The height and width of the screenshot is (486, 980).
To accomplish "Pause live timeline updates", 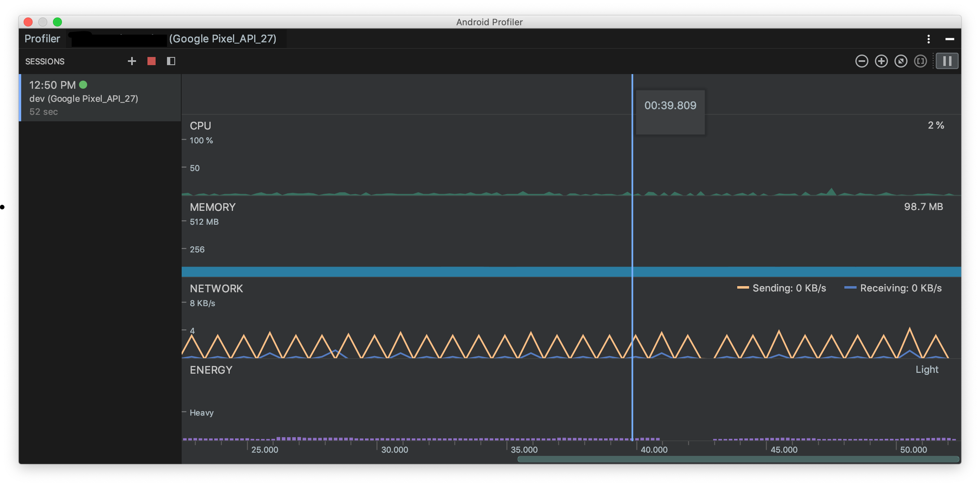I will click(947, 61).
